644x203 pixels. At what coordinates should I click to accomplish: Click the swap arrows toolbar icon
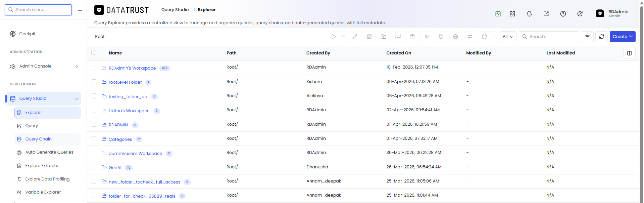click(470, 37)
